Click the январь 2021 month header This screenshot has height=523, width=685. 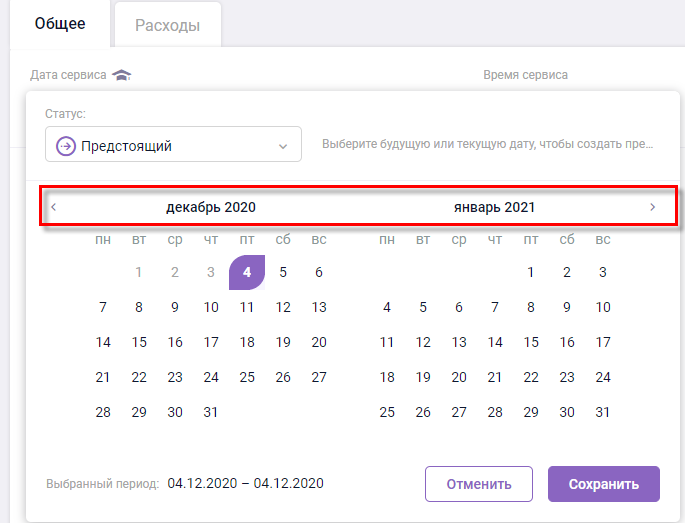[x=494, y=207]
